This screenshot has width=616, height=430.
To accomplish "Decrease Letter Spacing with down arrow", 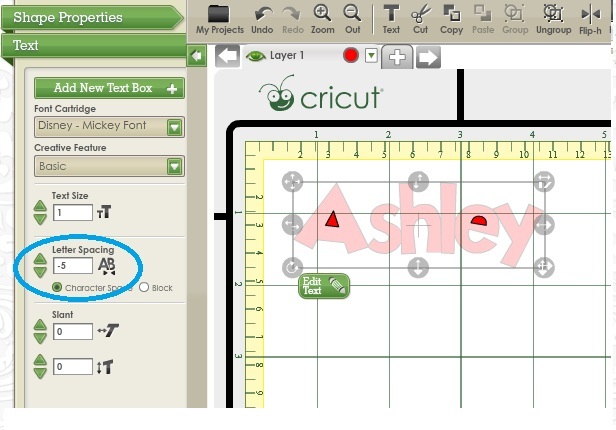I will coord(40,272).
